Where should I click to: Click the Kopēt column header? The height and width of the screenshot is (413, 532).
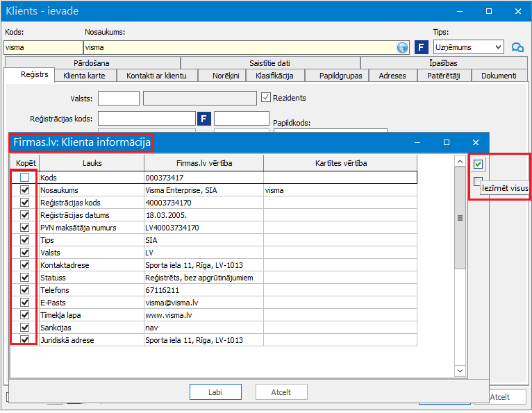click(26, 163)
